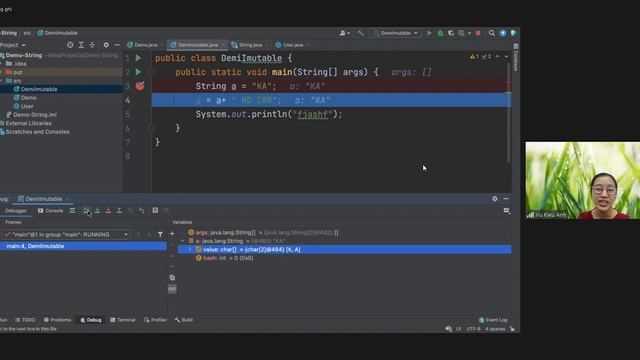Click Run with Coverage icon
The height and width of the screenshot is (360, 640).
[451, 33]
